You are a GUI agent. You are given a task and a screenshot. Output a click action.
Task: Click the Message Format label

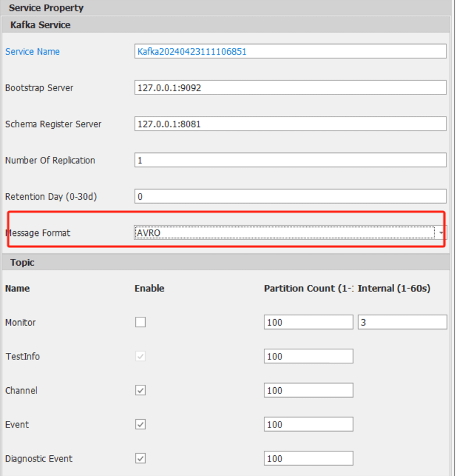(38, 233)
